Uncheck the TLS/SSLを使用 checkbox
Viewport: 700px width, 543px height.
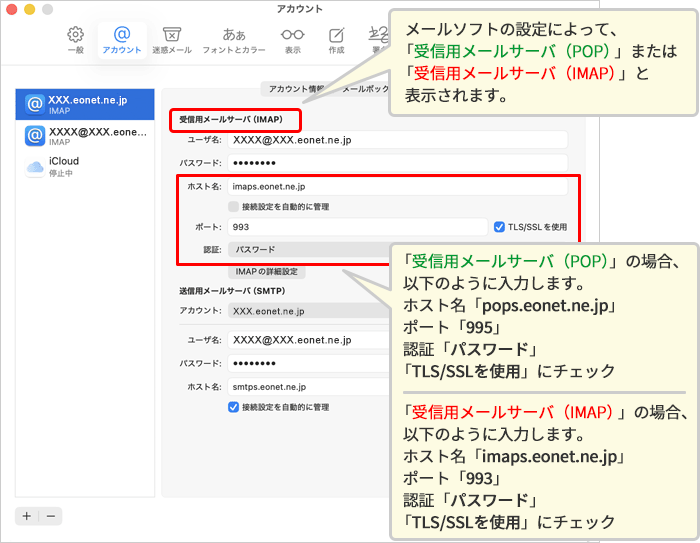tap(500, 227)
